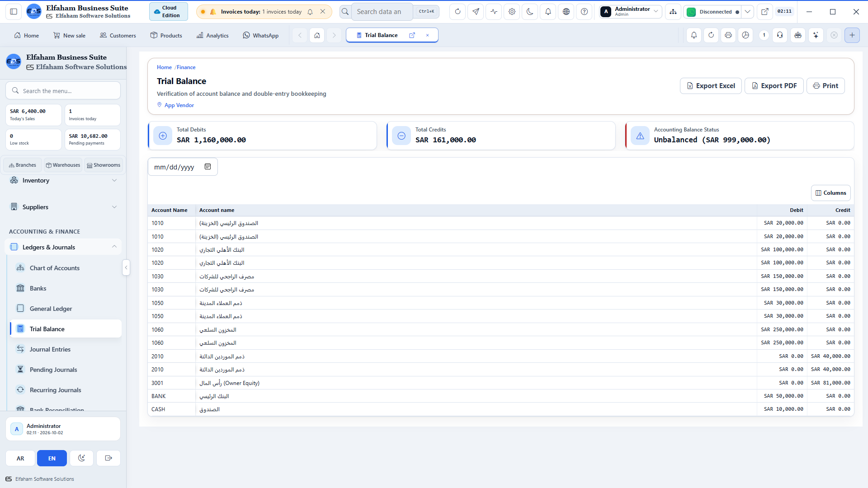868x488 pixels.
Task: Open settings gear icon in top bar
Action: point(512,12)
